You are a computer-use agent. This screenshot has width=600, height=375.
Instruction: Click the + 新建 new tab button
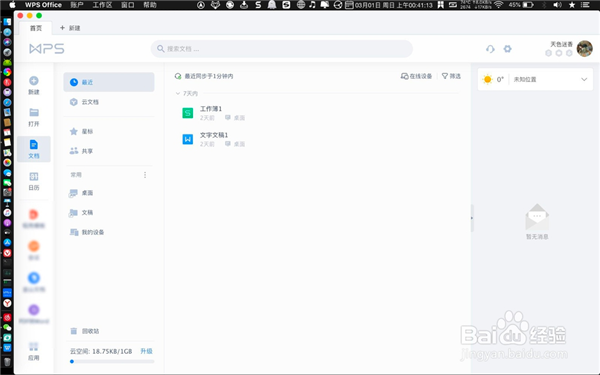(x=70, y=28)
